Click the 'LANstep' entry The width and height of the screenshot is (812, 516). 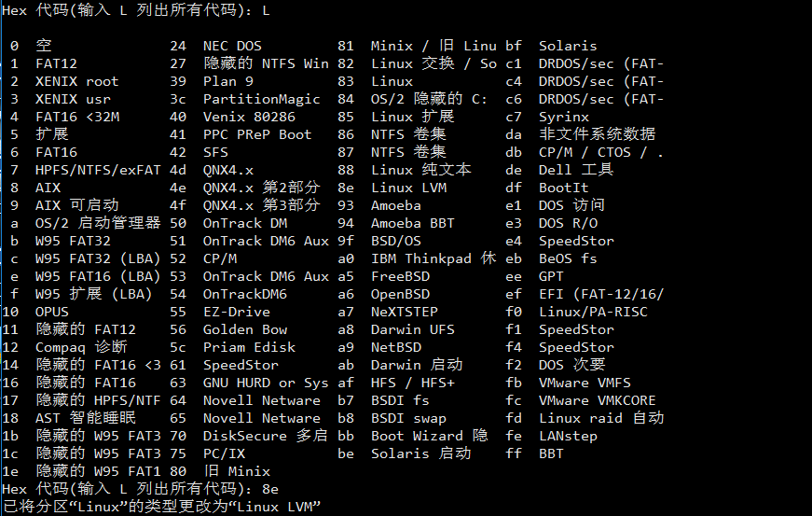coord(568,436)
